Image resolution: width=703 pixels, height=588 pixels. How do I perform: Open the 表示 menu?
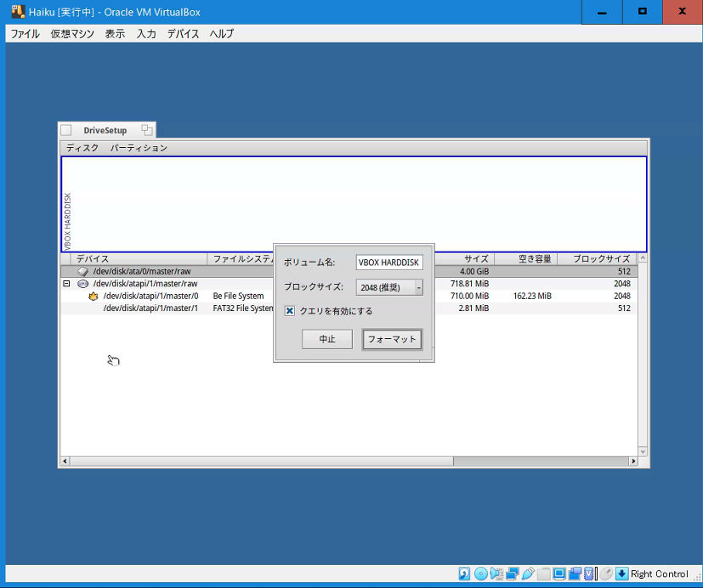[116, 34]
